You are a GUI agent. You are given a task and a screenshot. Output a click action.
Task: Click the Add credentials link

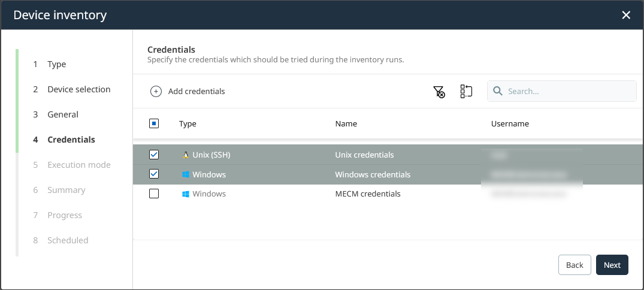tap(196, 92)
